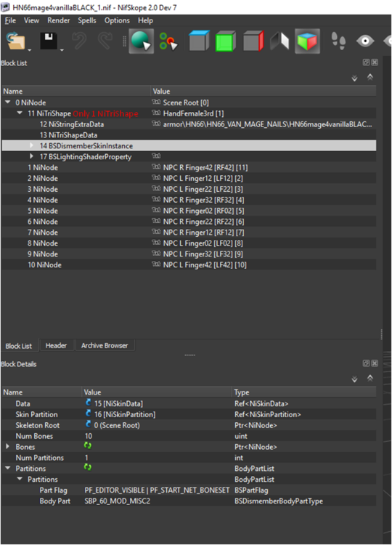Viewport: 392px width, 545px height.
Task: Select the 12 NiStringExtraData row
Action: [x=189, y=124]
